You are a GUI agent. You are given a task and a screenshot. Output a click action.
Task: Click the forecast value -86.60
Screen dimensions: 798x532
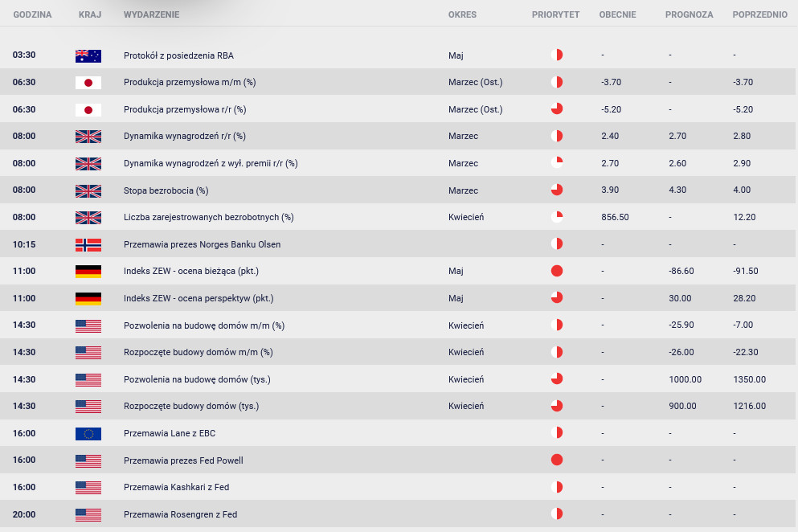[681, 272]
